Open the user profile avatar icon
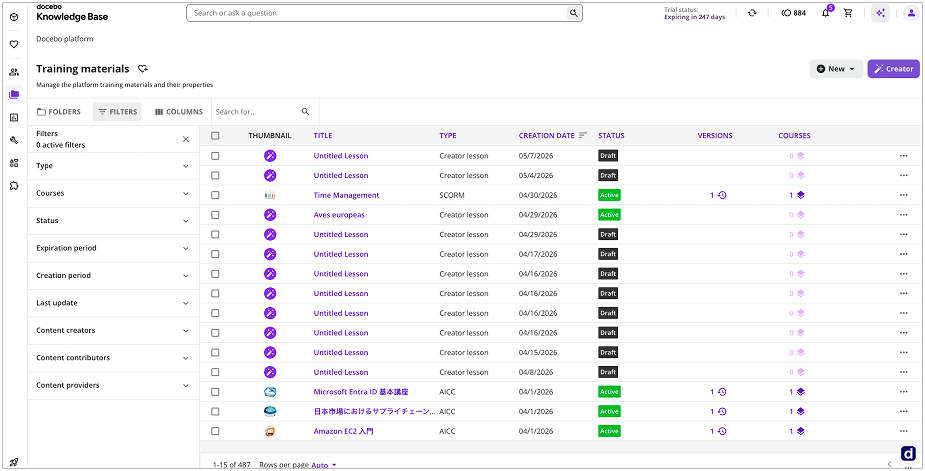925x471 pixels. click(911, 13)
